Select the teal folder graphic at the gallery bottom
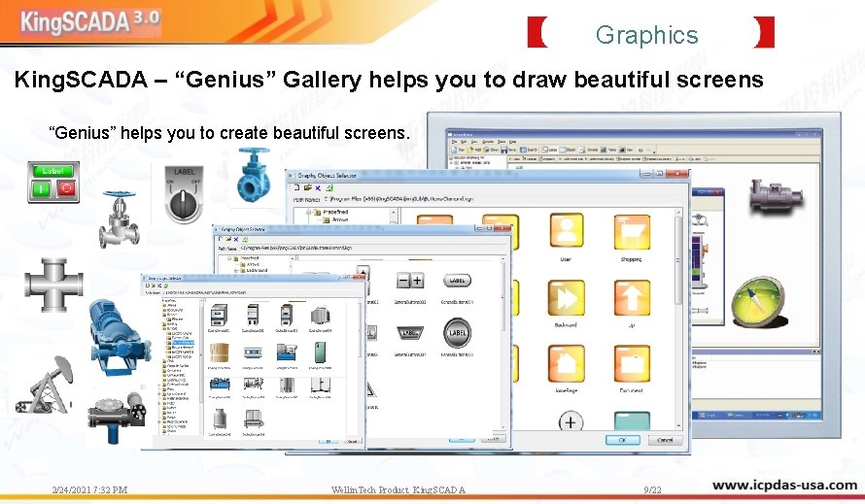This screenshot has width=865, height=504. (632, 421)
